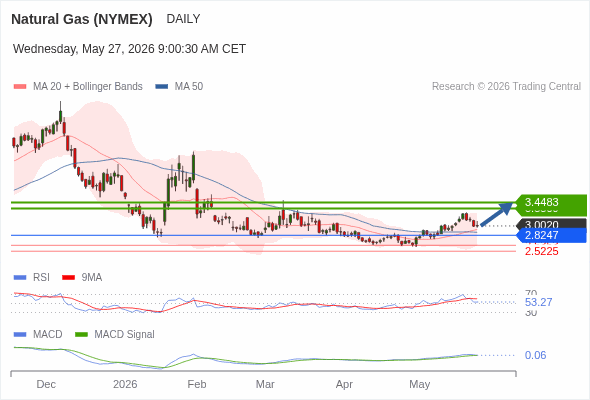Image resolution: width=590 pixels, height=400 pixels.
Task: Click the 0.06 MACD value
Action: click(x=535, y=355)
